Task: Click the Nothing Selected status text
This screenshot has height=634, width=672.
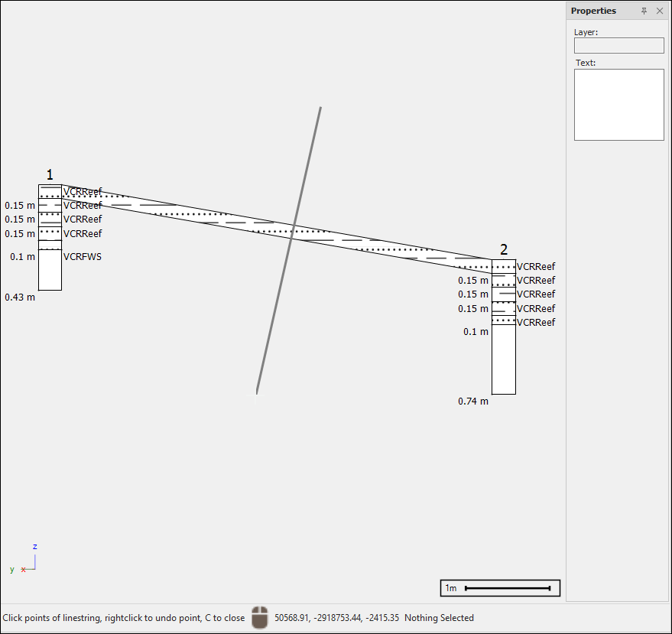Action: coord(439,618)
